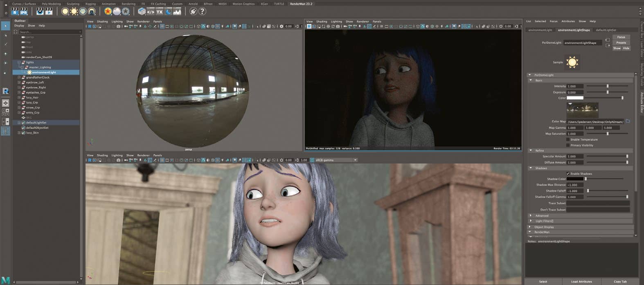Click the Map Saturation slider
This screenshot has width=644, height=285.
(607, 134)
